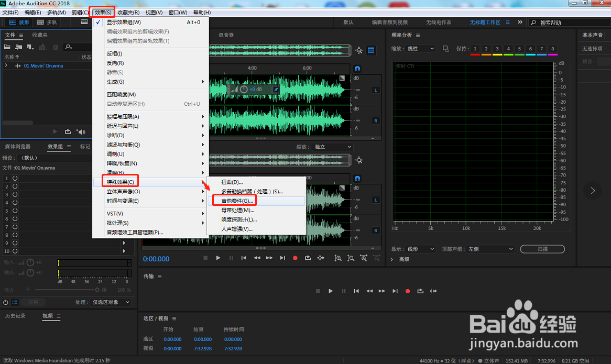The width and height of the screenshot is (611, 364).
Task: Click the 扫描 button
Action: [542, 249]
